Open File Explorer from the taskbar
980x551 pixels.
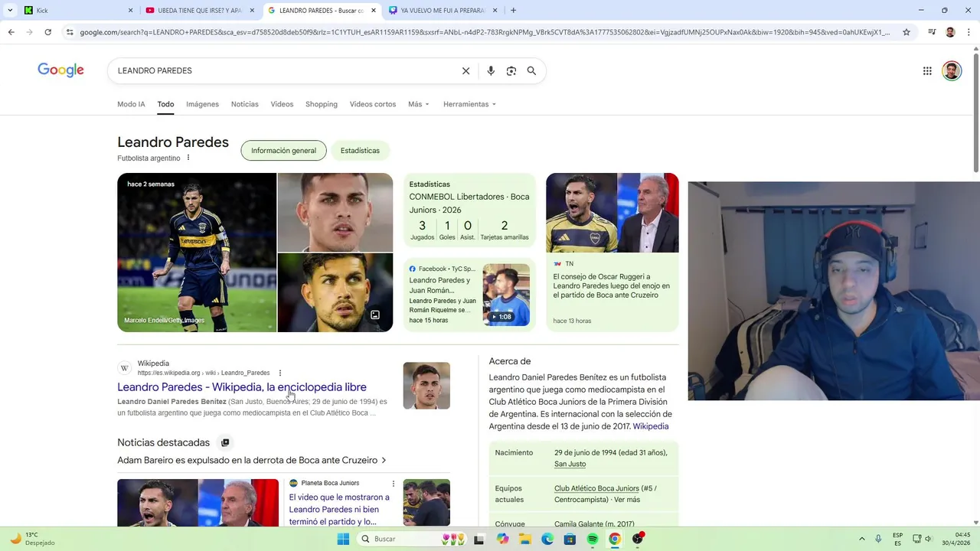click(x=525, y=539)
